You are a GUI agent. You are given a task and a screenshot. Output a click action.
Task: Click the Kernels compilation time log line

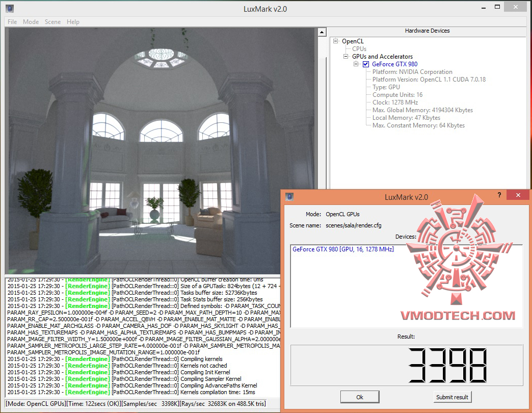[131, 392]
